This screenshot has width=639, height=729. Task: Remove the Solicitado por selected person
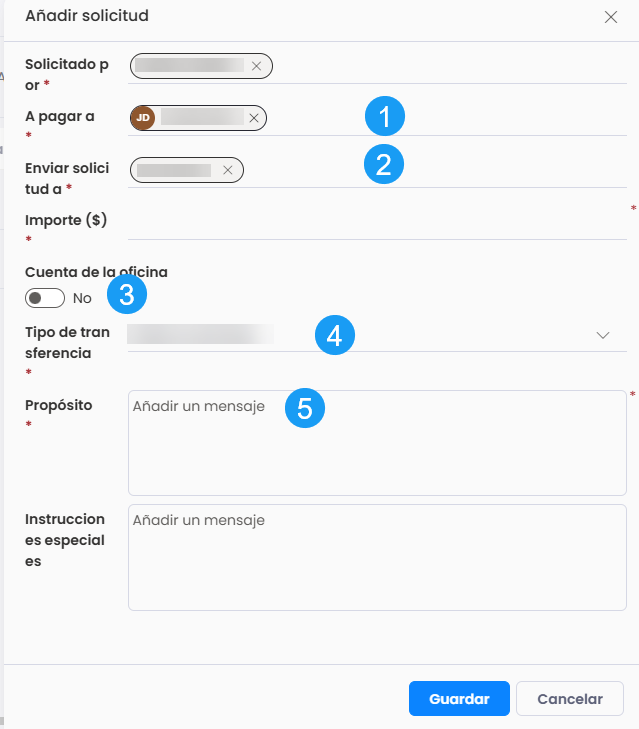point(256,66)
